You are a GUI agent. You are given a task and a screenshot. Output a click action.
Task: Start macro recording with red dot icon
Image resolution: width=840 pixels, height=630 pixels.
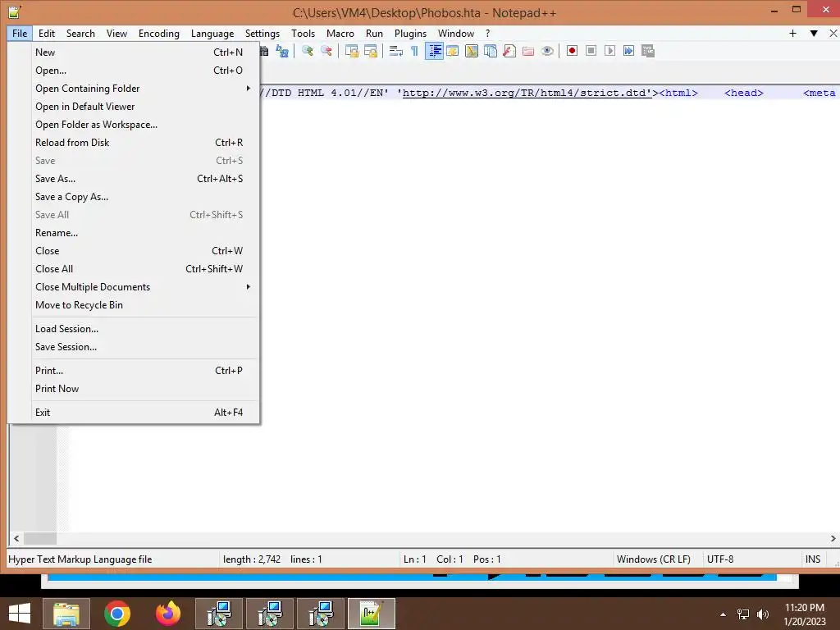pos(572,51)
